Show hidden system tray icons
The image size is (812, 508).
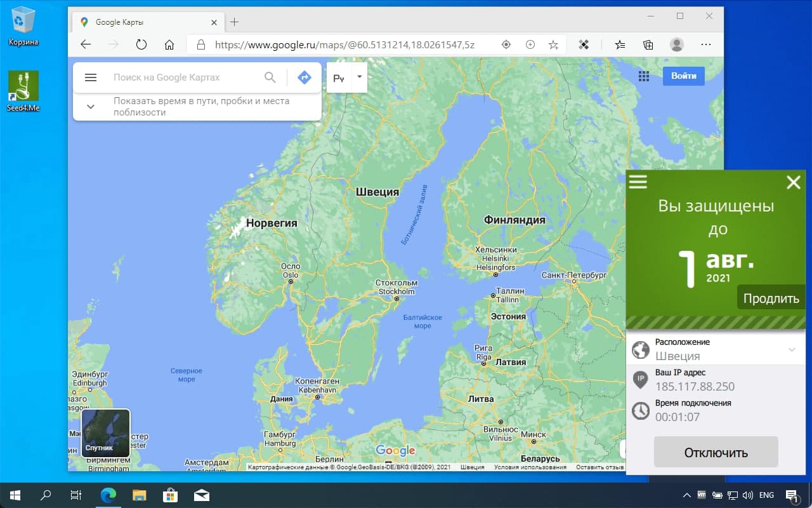click(686, 495)
